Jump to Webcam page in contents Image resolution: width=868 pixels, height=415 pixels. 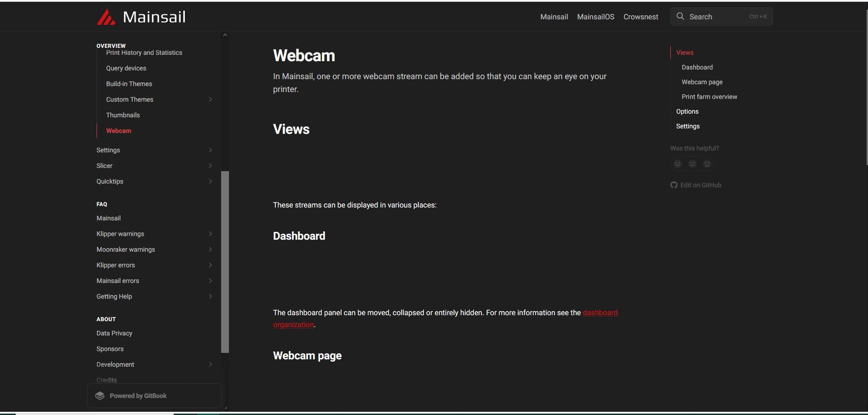point(702,82)
